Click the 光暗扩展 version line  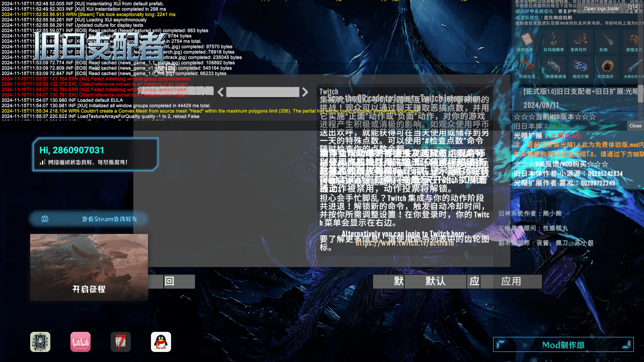point(547,136)
